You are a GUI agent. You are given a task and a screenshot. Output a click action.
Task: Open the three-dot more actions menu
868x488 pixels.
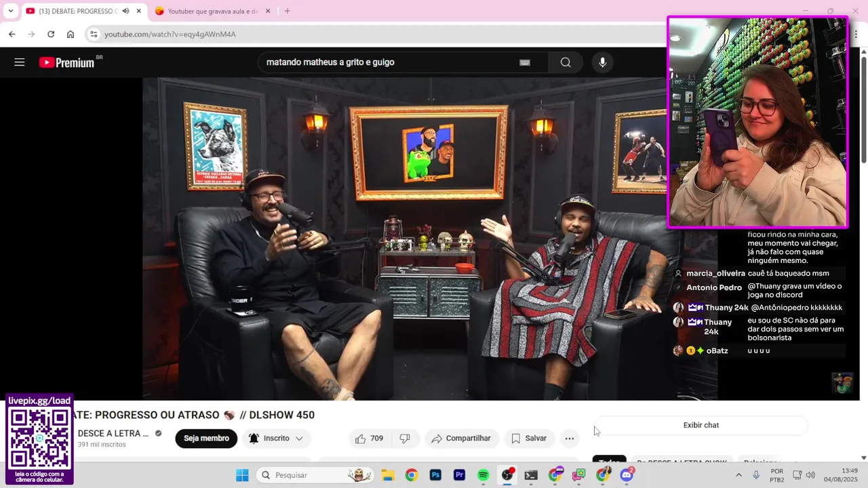pos(570,439)
